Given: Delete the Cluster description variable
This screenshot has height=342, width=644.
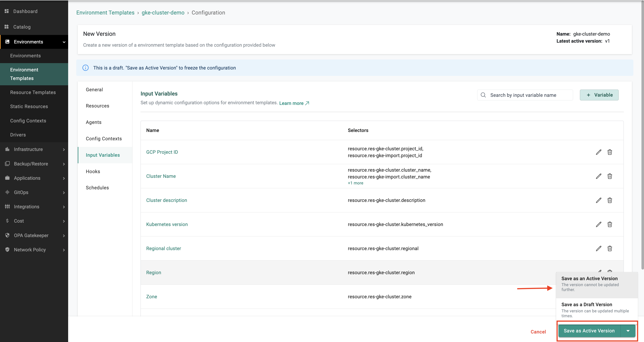Looking at the screenshot, I should click(610, 200).
